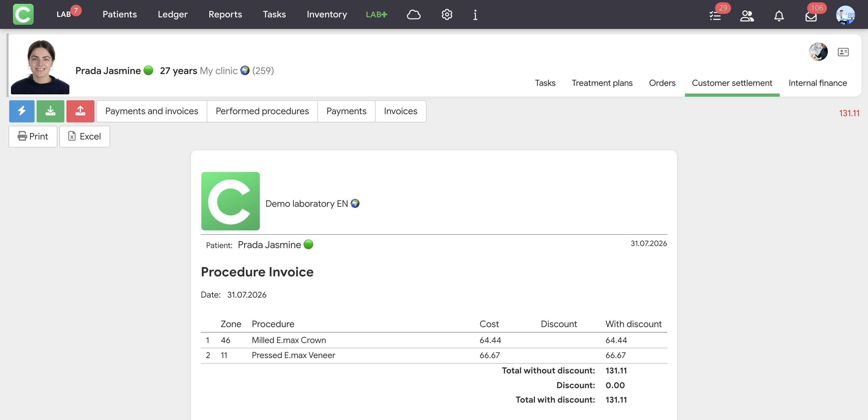Go to the Ledger menu
This screenshot has width=868, height=420.
(x=172, y=14)
